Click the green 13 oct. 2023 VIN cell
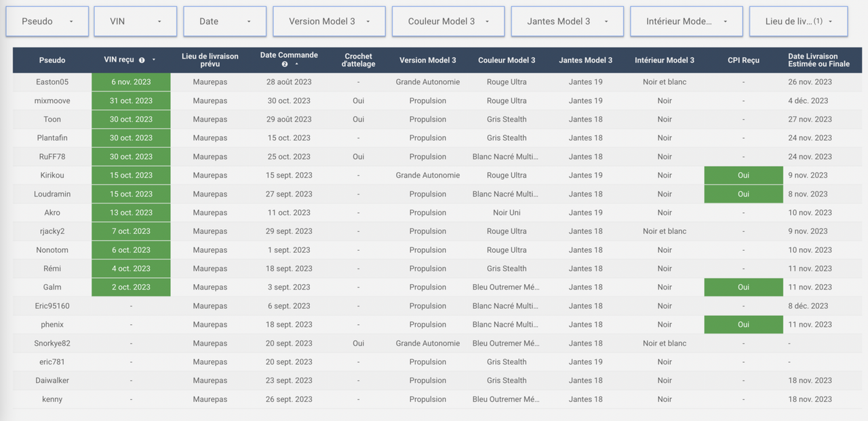The image size is (868, 421). click(132, 213)
